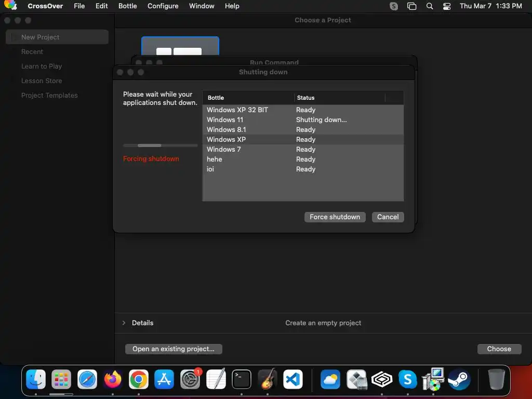Click the Shutting down... status text

[321, 119]
